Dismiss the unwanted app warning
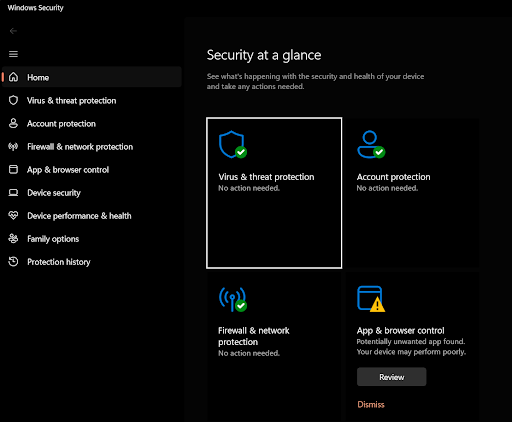512x422 pixels. point(371,405)
